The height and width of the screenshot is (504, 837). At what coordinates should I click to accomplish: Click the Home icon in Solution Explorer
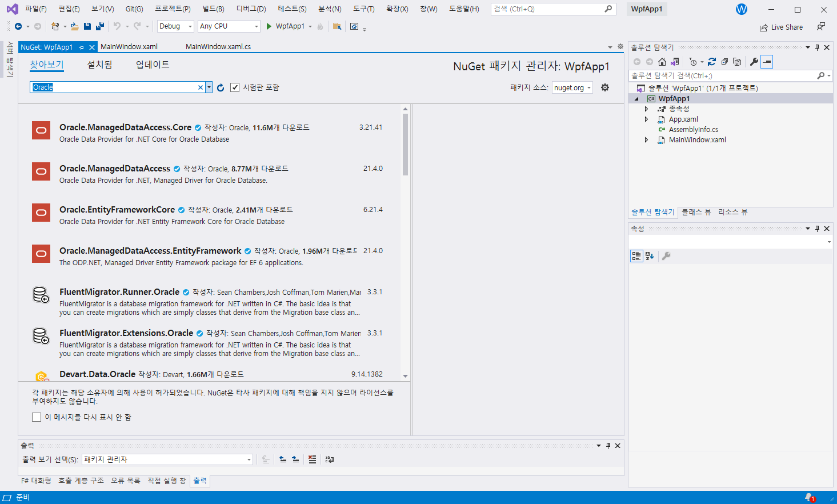[x=662, y=62]
